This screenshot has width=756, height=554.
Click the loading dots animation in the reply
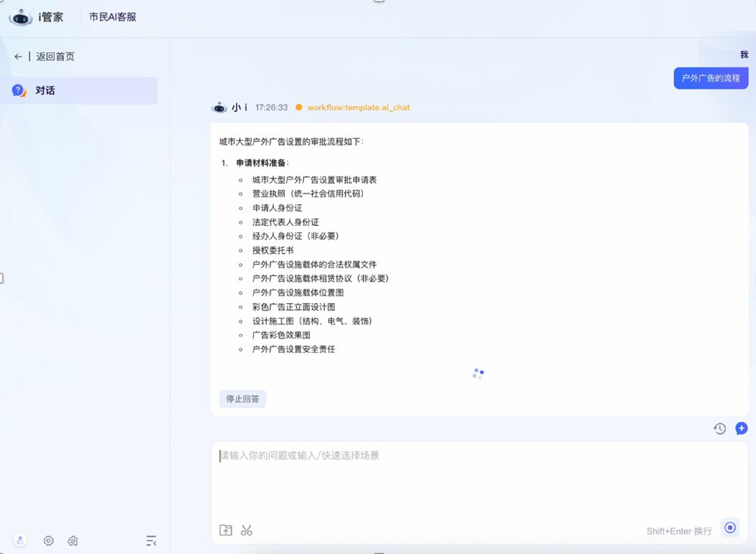(x=477, y=372)
